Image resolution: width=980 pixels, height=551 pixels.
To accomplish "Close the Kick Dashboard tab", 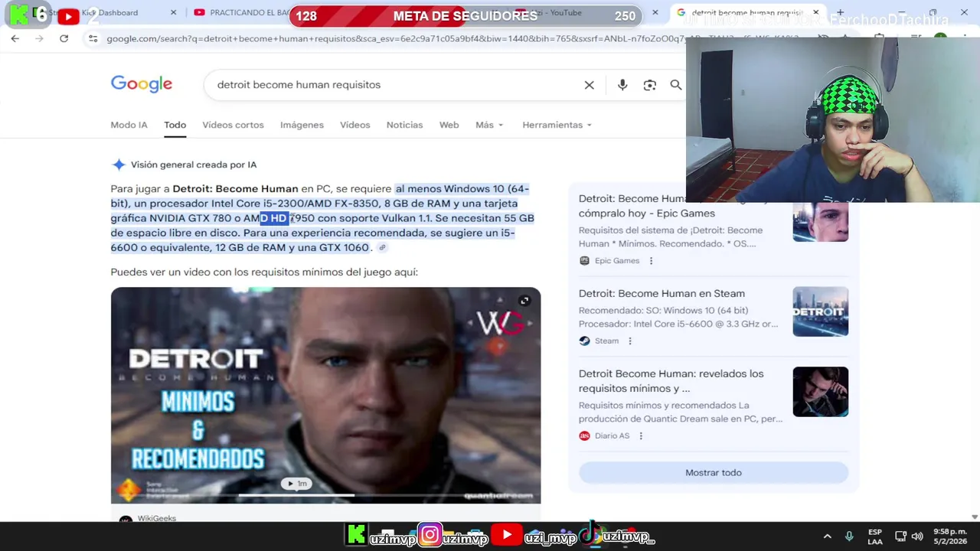I will click(173, 13).
